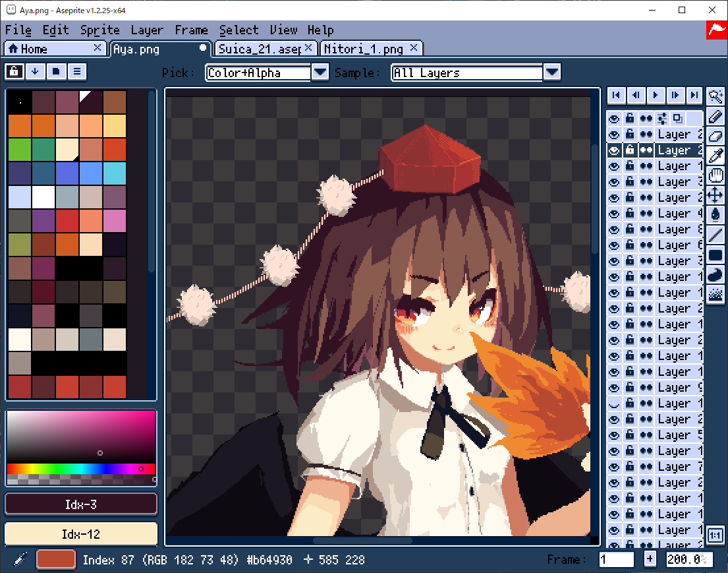This screenshot has width=728, height=573.
Task: Open the palette options menu icon
Action: click(77, 72)
